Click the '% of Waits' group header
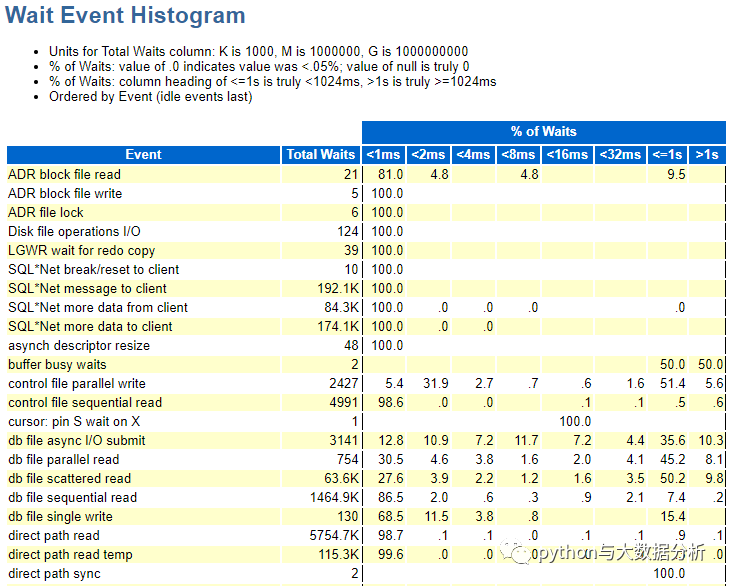Image resolution: width=729 pixels, height=586 pixels. click(543, 131)
